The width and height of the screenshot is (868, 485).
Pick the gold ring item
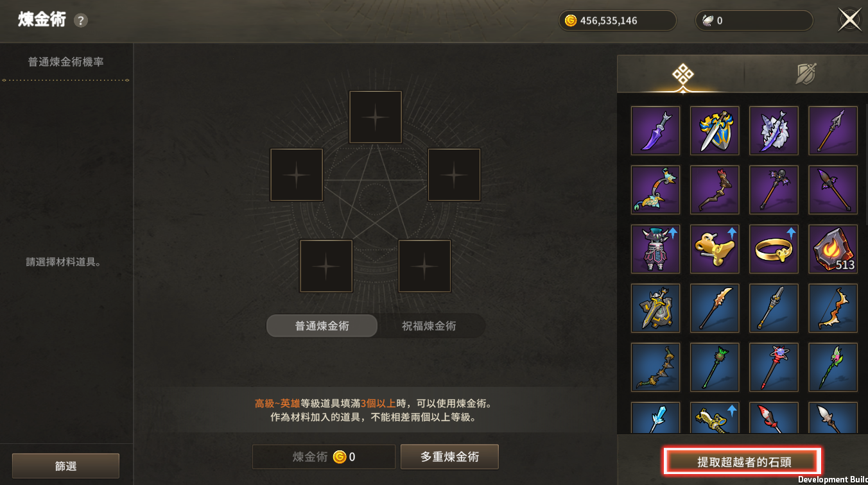click(774, 248)
